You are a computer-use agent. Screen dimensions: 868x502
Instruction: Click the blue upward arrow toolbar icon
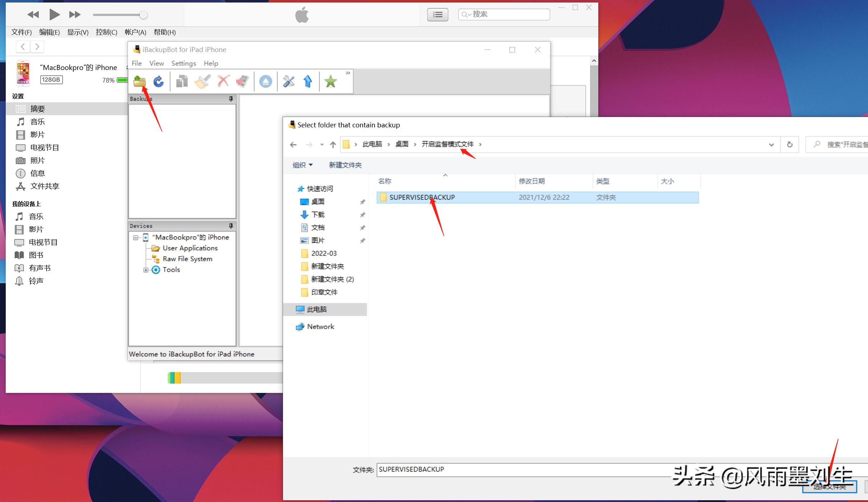308,81
